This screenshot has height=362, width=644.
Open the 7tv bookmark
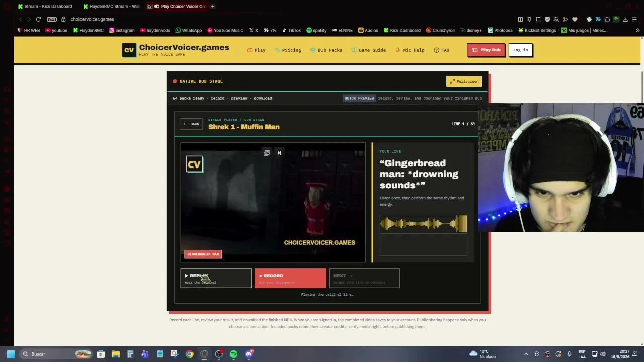point(270,30)
